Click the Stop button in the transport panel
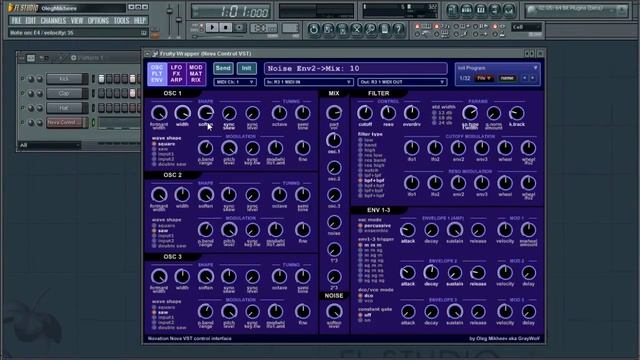Viewport: 640px width, 360px height. click(x=226, y=28)
